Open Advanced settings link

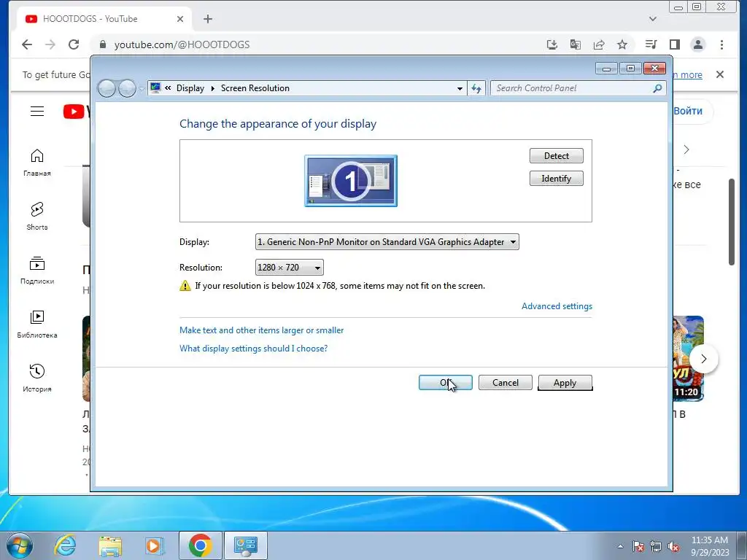click(557, 306)
